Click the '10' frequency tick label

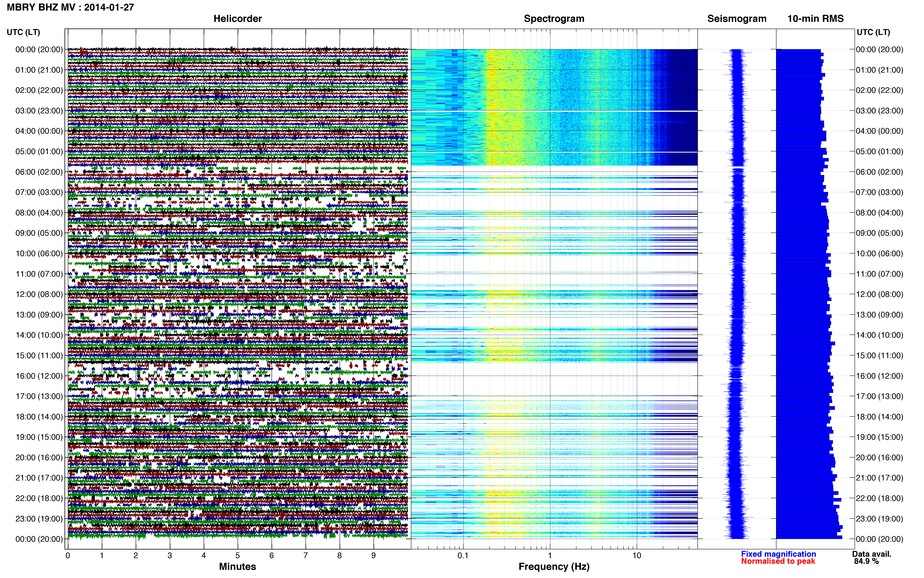pyautogui.click(x=637, y=555)
